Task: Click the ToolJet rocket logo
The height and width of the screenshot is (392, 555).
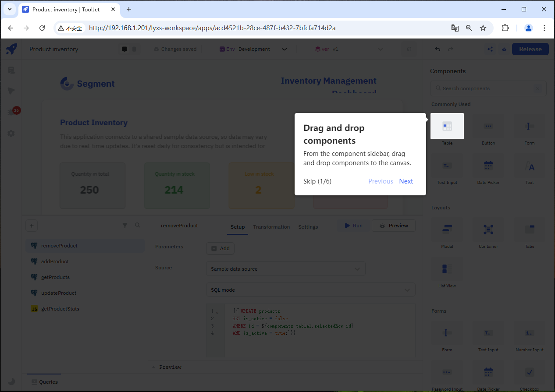Action: [11, 49]
